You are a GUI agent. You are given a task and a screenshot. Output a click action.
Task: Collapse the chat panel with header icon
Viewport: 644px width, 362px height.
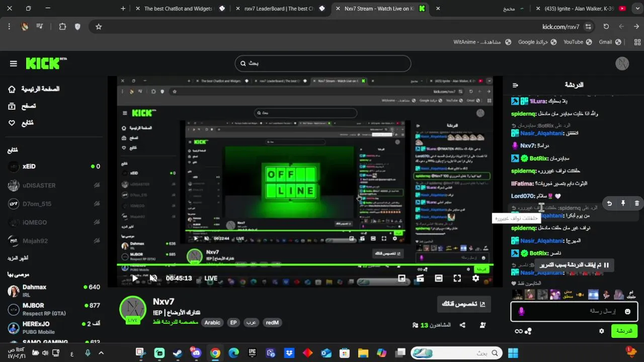click(515, 85)
